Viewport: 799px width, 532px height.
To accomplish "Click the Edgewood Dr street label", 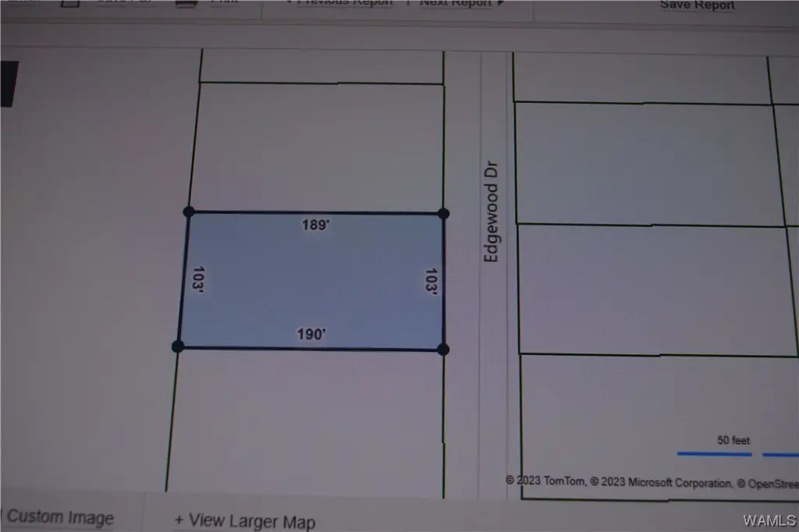I will tap(491, 211).
